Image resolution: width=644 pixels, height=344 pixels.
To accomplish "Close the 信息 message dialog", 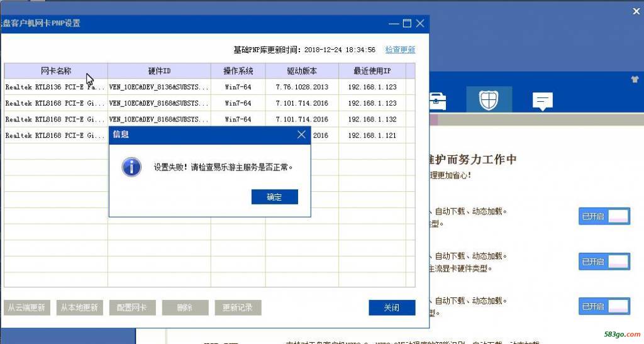I will [301, 135].
